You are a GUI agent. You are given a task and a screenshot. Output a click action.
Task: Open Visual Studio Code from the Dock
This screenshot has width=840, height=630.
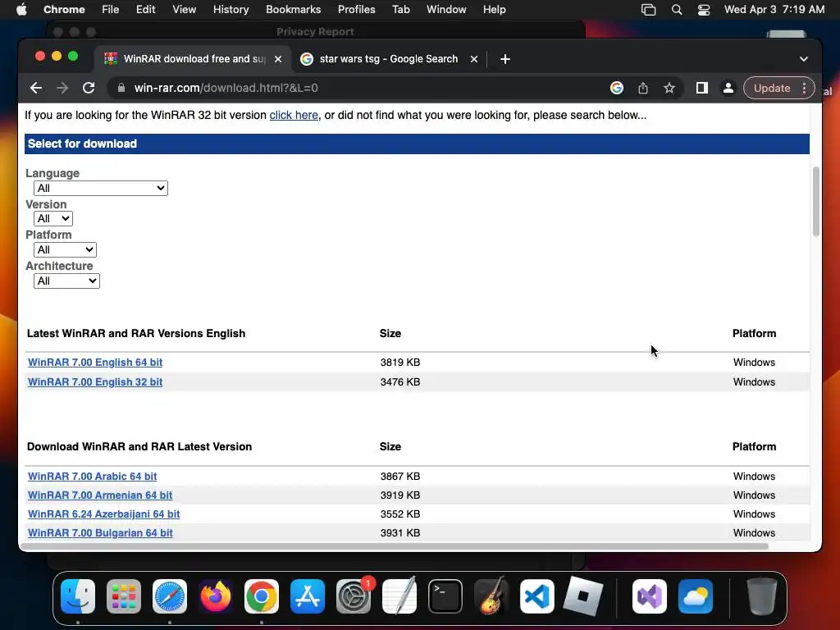[x=537, y=596]
